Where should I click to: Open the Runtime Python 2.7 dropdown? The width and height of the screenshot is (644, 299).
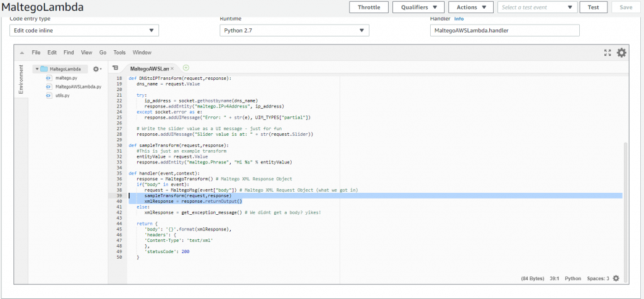[294, 30]
